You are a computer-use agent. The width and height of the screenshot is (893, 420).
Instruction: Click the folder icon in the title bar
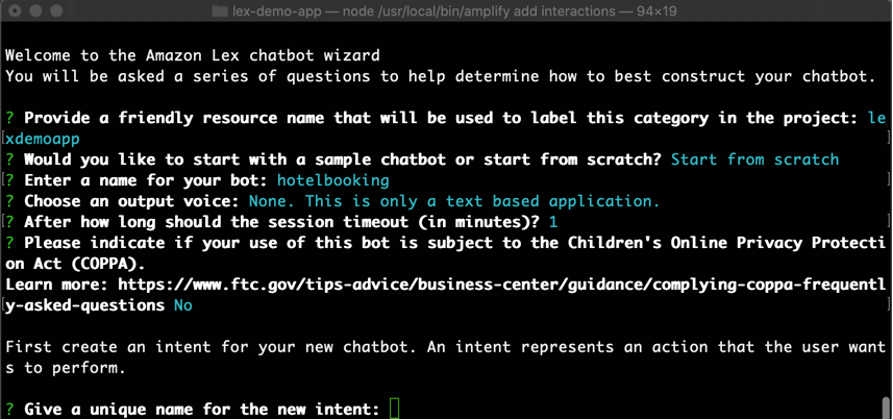(x=220, y=11)
